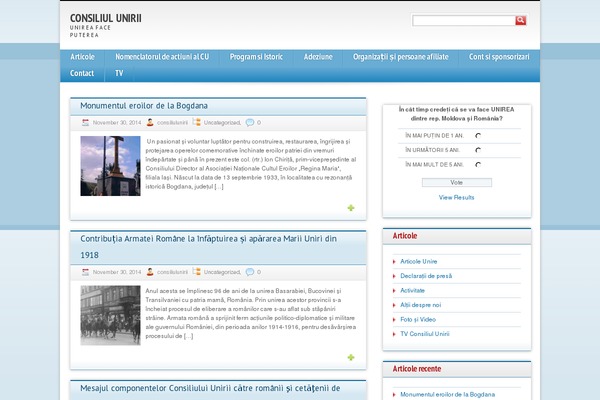
Task: Click comment bubble on Contribuția Armatei post
Action: point(250,272)
